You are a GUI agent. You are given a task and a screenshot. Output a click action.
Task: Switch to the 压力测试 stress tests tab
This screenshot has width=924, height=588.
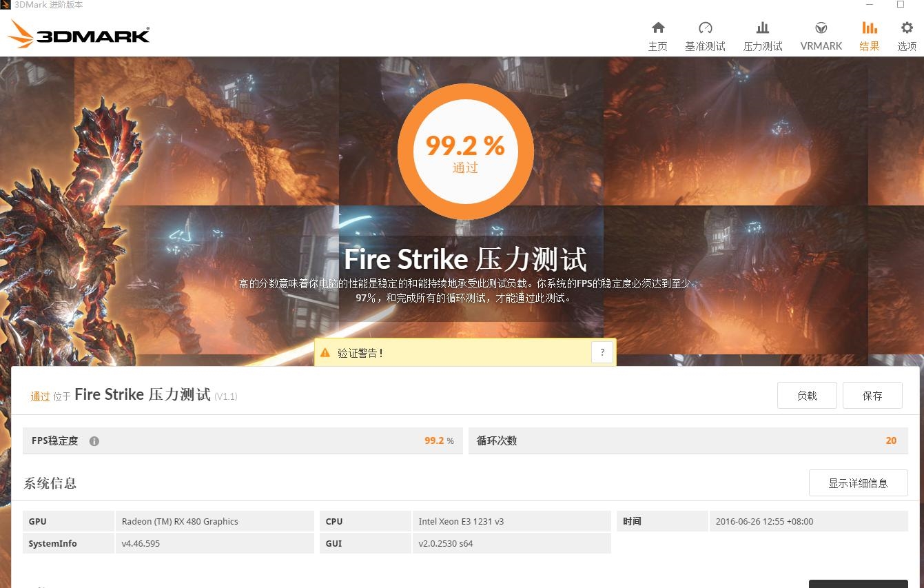pos(763,37)
